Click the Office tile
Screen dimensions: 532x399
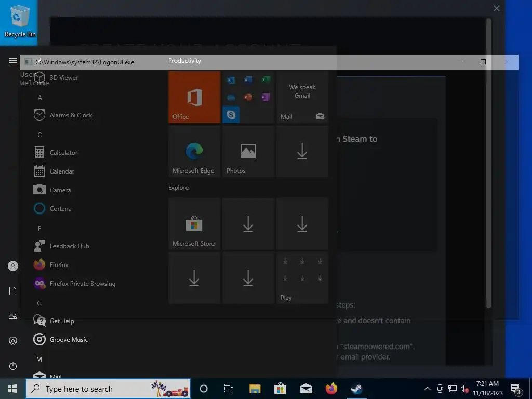[194, 97]
